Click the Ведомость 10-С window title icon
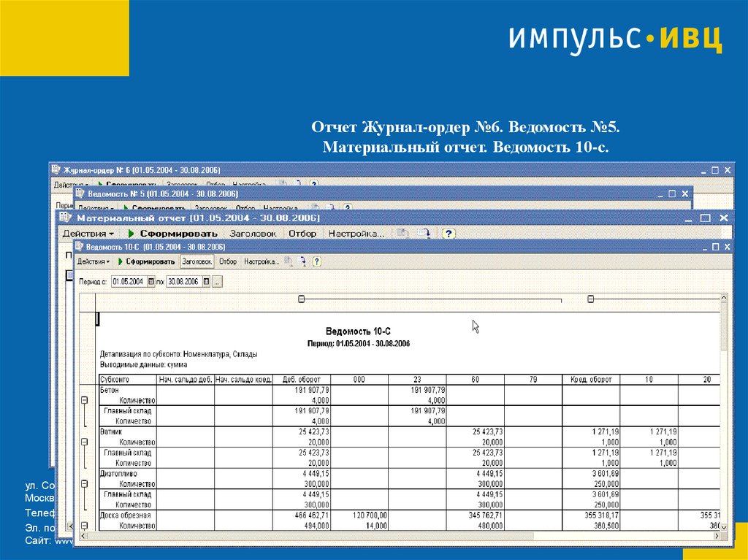 coord(80,246)
